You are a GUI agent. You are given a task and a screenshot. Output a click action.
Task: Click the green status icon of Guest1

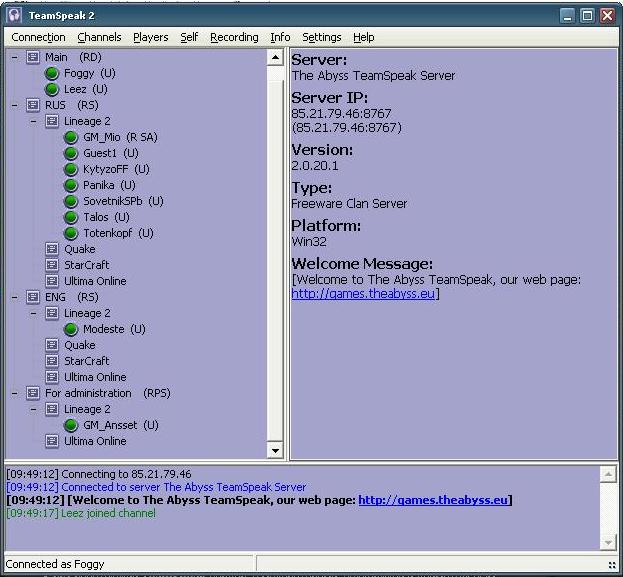click(x=71, y=153)
